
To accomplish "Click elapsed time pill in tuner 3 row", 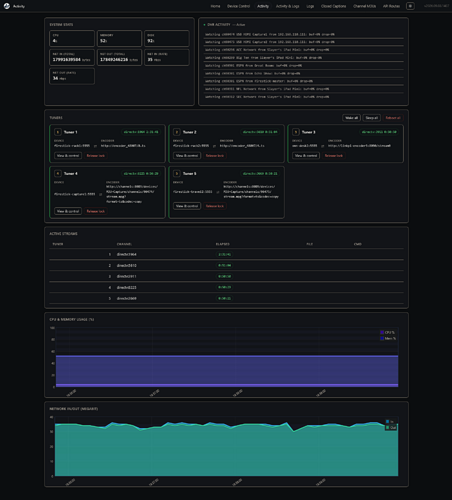I will 225,276.
